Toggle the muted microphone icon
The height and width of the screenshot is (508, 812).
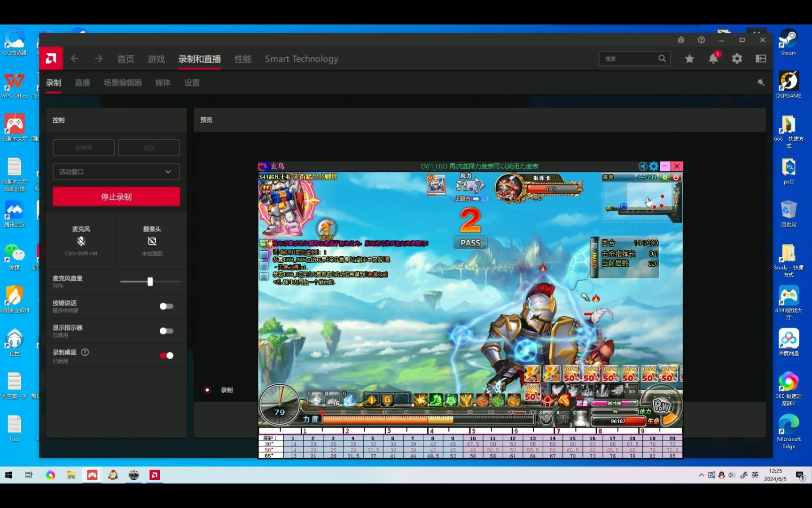(x=81, y=241)
